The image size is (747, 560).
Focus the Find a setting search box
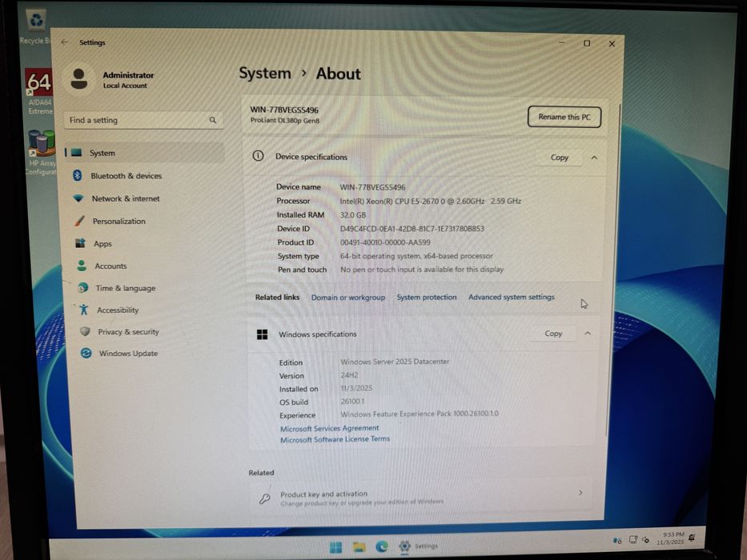143,120
